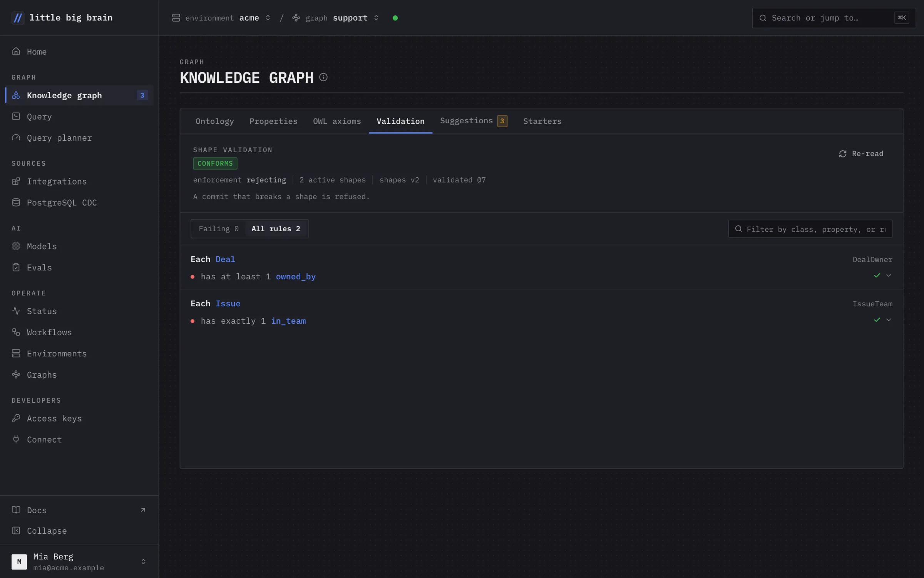Expand the DealOwner rule chevron
This screenshot has height=578, width=924.
point(889,276)
